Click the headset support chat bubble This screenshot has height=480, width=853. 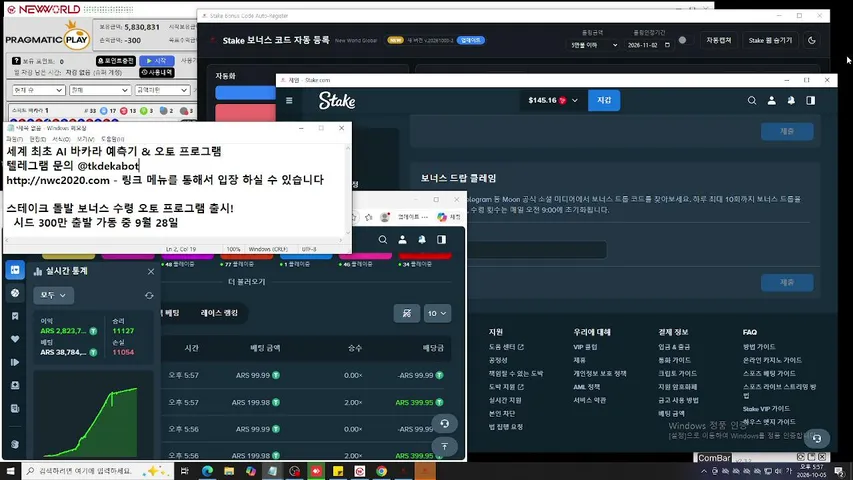point(444,423)
